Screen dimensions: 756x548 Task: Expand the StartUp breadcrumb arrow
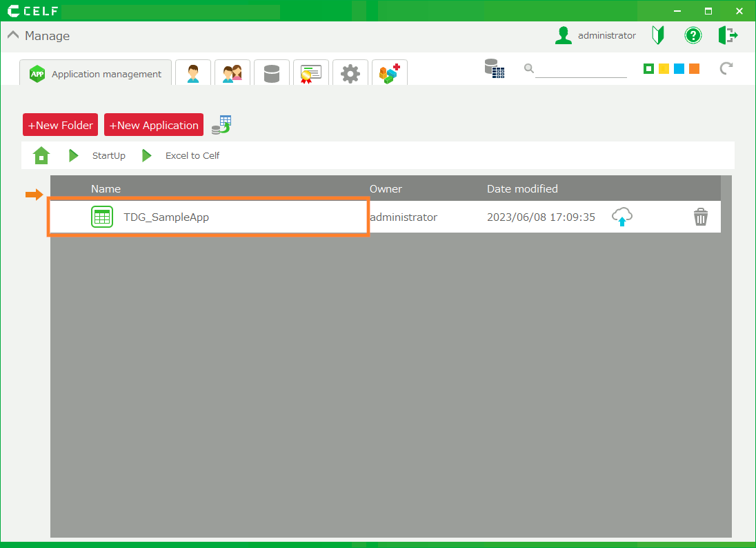click(74, 156)
